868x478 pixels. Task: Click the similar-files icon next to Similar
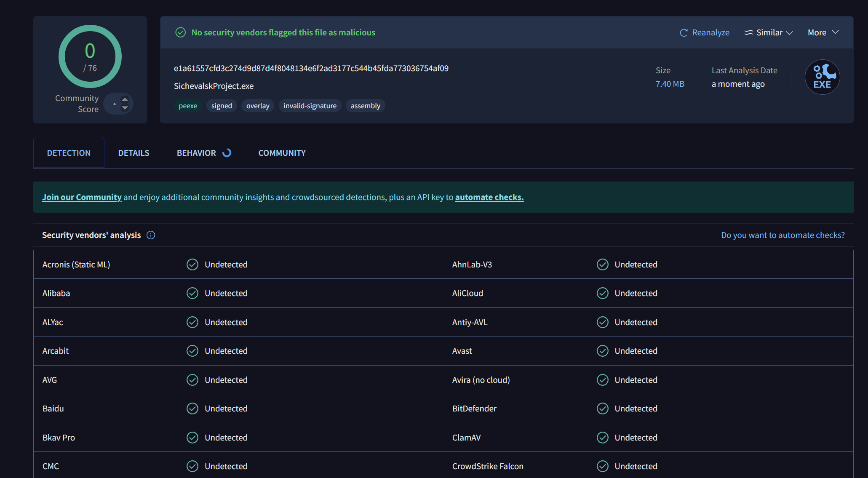(x=748, y=32)
